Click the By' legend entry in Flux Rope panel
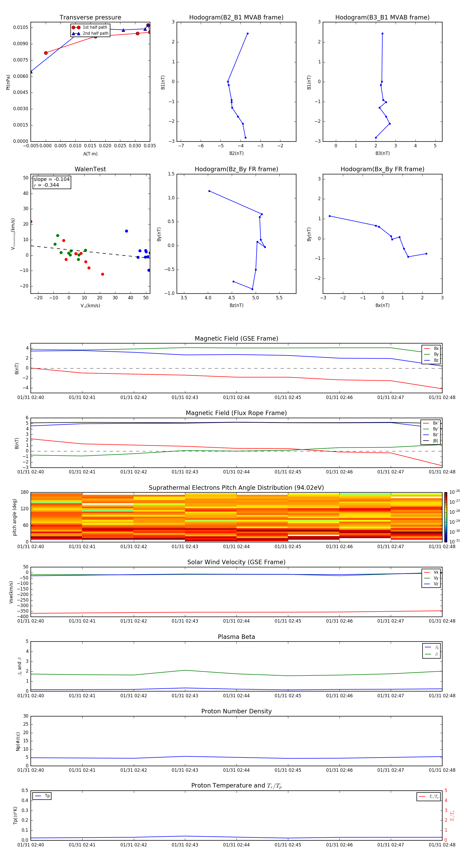Viewport: 473px width, 868px height. tap(431, 429)
